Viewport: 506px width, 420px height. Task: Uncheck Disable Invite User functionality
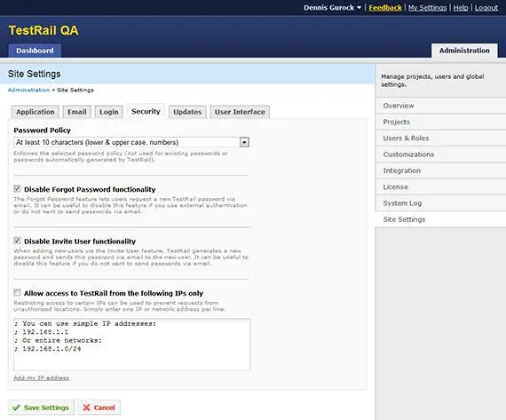(x=17, y=241)
